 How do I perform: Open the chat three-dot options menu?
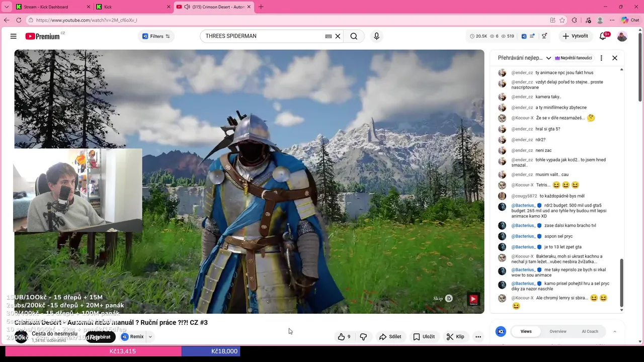601,58
